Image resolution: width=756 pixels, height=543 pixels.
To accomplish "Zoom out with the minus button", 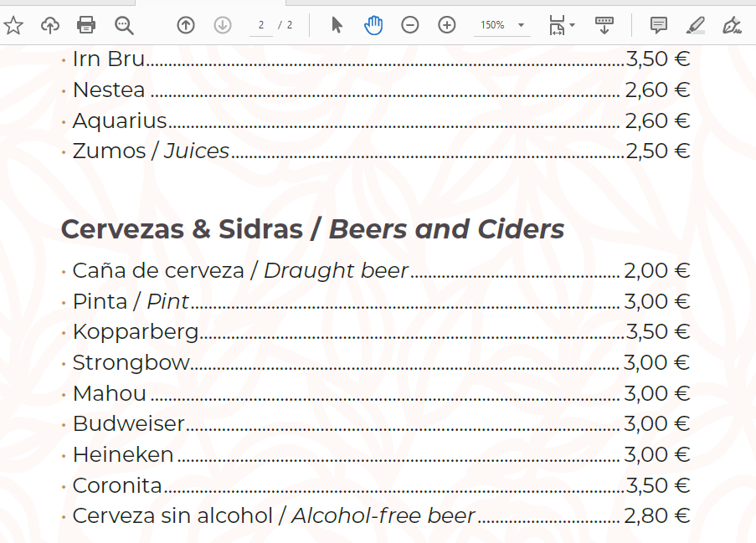I will [x=410, y=25].
